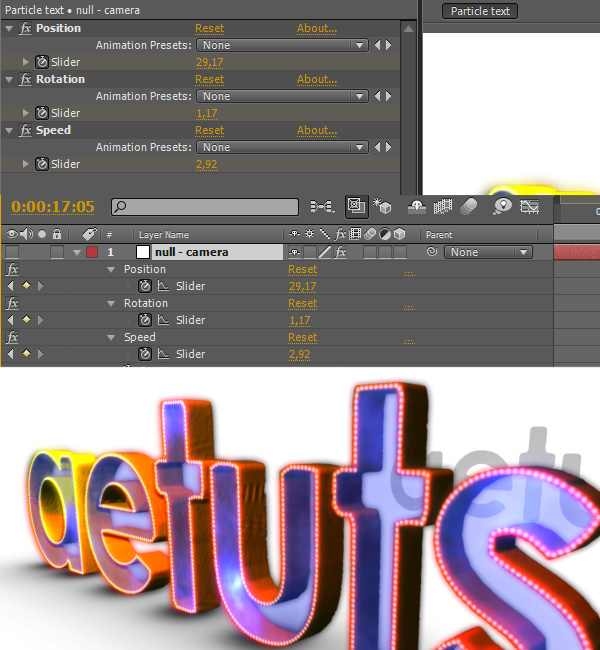Toggle Position effect fx in timeline

(x=12, y=269)
